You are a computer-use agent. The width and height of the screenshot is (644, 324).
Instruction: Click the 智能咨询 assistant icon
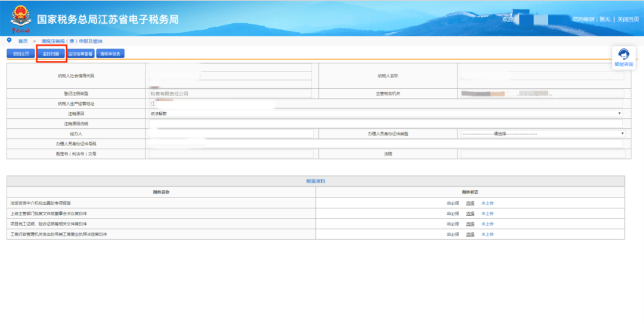click(x=624, y=57)
